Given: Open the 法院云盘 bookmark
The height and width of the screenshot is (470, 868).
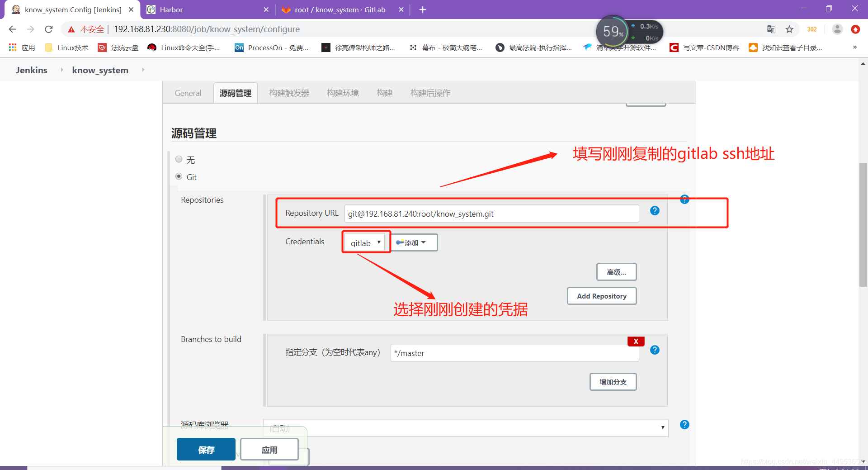Looking at the screenshot, I should (118, 47).
